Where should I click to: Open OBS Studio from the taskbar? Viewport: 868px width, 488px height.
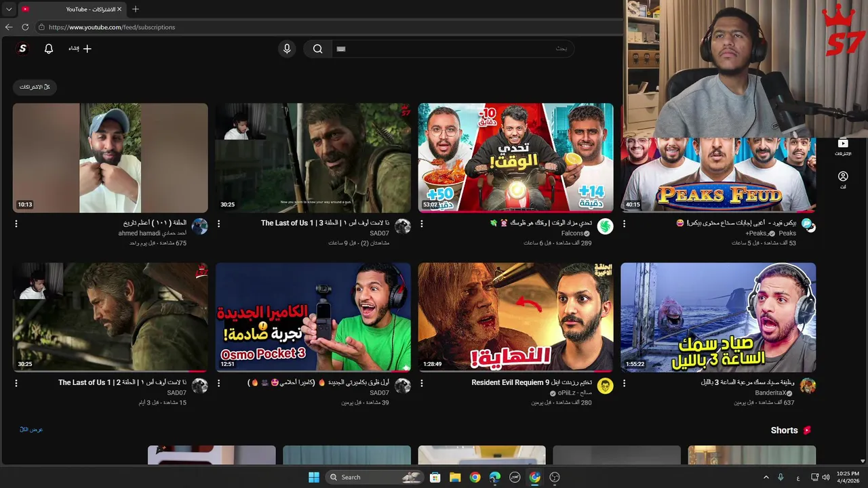tap(555, 477)
